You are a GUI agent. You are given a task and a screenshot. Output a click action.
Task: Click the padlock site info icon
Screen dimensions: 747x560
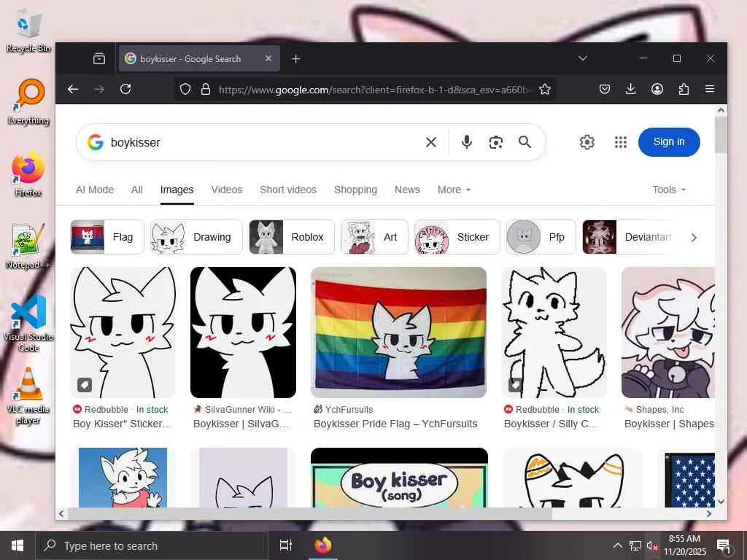coord(205,89)
